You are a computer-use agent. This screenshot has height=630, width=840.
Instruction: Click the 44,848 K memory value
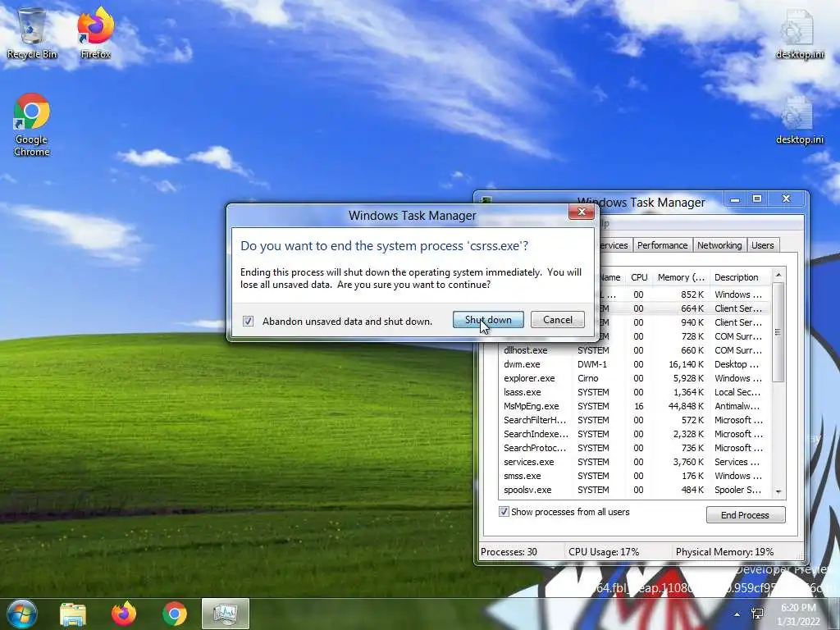(x=686, y=406)
